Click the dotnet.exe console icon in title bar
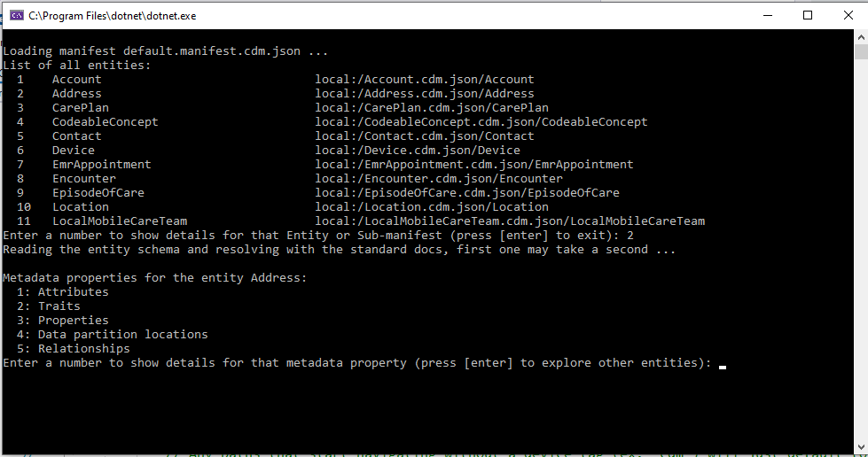The width and height of the screenshot is (868, 457). click(x=16, y=15)
